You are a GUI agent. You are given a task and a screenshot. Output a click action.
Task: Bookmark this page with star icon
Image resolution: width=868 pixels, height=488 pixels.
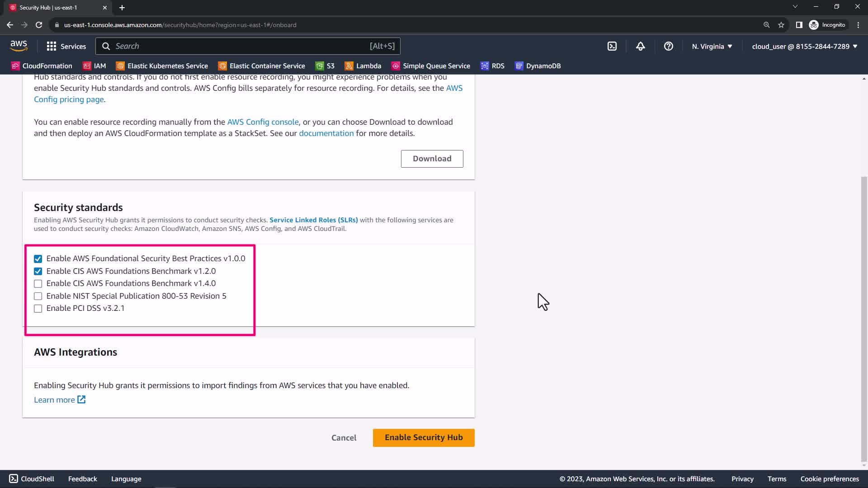pos(781,25)
